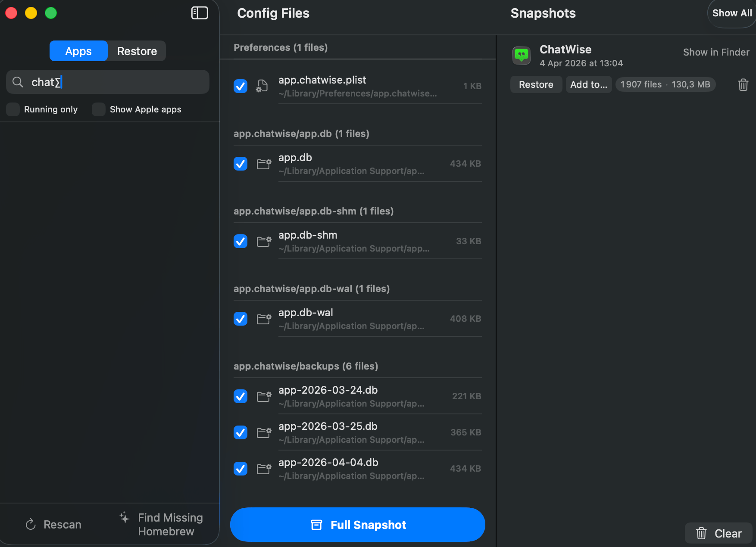Viewport: 756px width, 547px height.
Task: Select the app-2026-04-04.db file name
Action: click(328, 462)
